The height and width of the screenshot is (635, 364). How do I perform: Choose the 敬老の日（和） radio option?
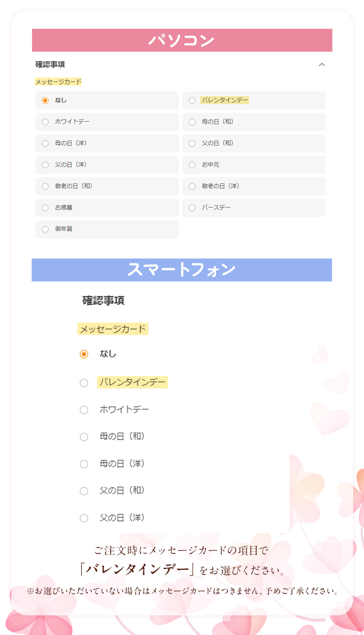point(45,186)
